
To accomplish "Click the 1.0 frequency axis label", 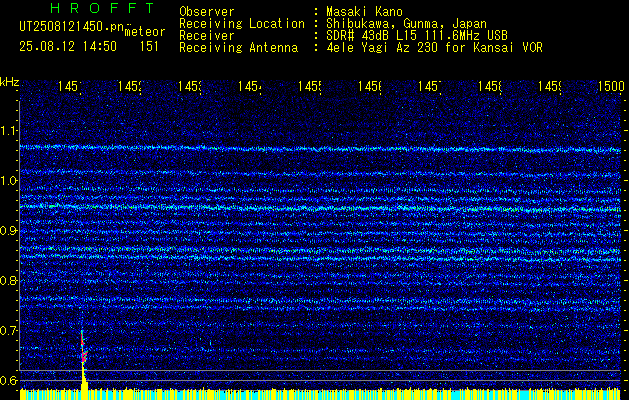I will click(9, 180).
